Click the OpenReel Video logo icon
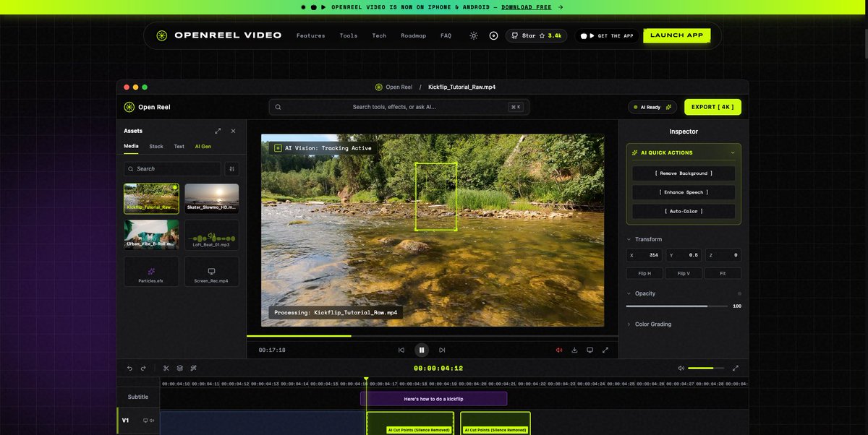Viewport: 868px width, 435px height. click(162, 35)
